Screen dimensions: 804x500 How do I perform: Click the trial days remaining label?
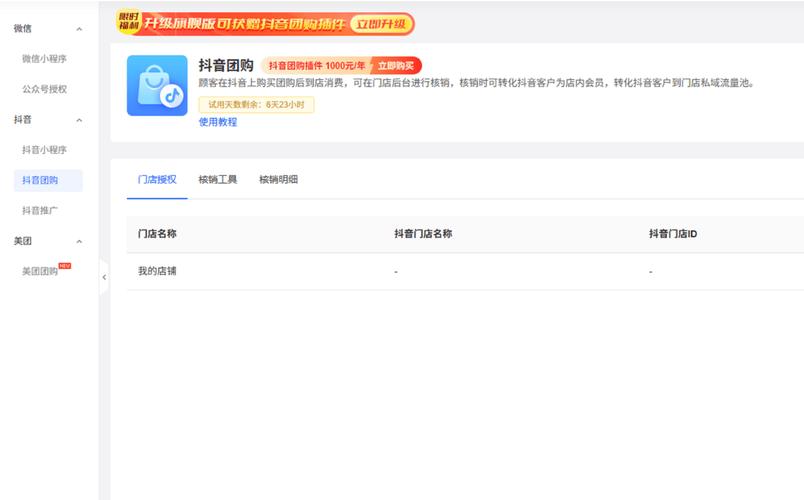point(256,104)
